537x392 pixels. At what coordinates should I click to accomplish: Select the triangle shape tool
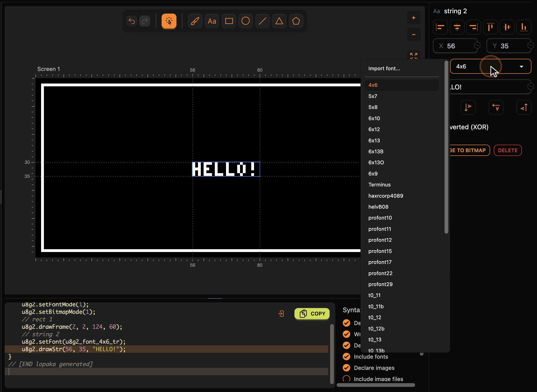[279, 21]
